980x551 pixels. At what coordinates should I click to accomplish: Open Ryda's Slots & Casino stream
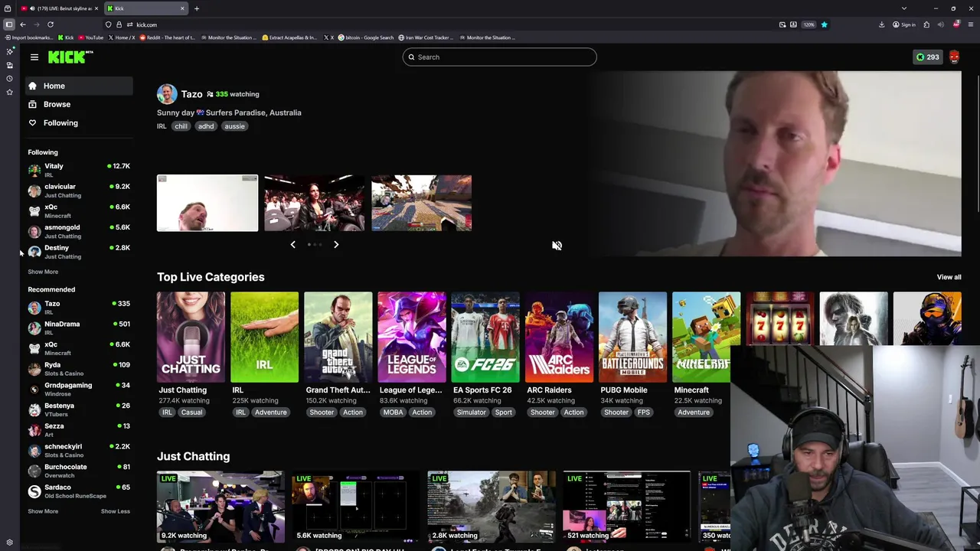[79, 369]
